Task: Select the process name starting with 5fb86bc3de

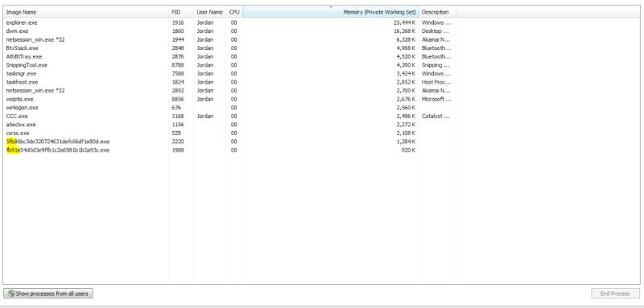Action: click(58, 142)
